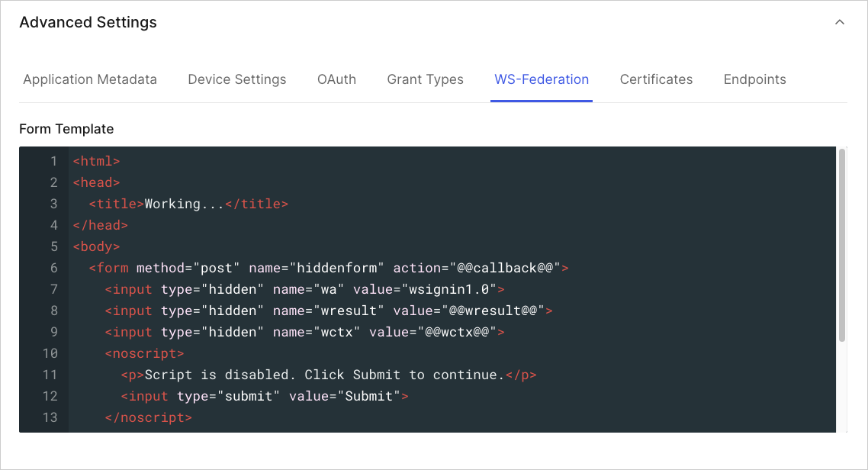Click the Advanced Settings heading
Viewport: 868px width, 470px height.
point(88,22)
